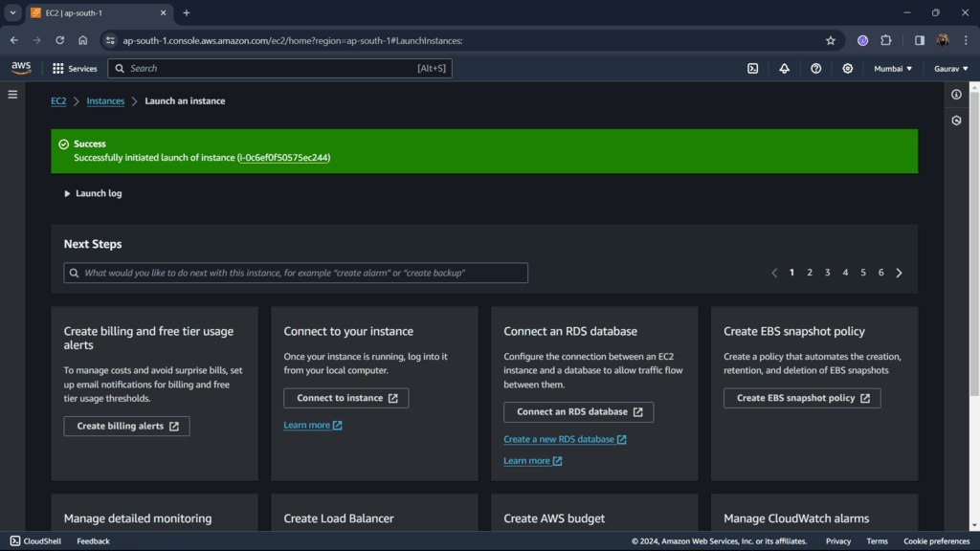Open console settings gear icon
The height and width of the screenshot is (551, 980).
pyautogui.click(x=848, y=69)
